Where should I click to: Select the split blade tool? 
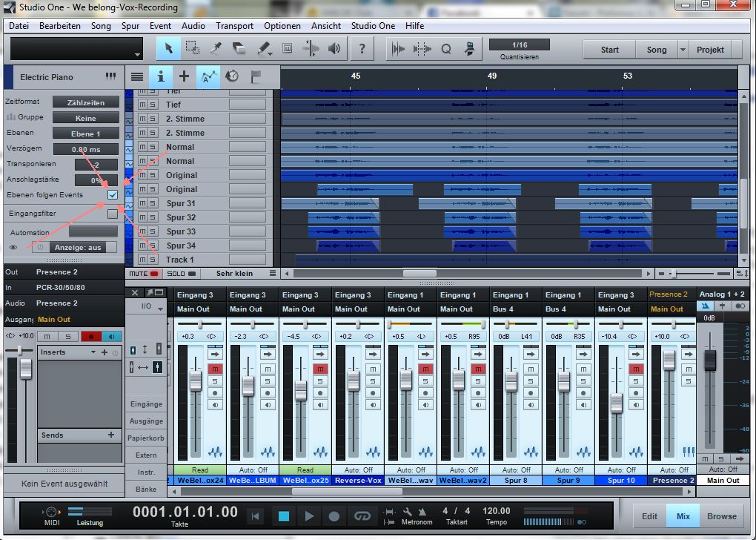(216, 49)
